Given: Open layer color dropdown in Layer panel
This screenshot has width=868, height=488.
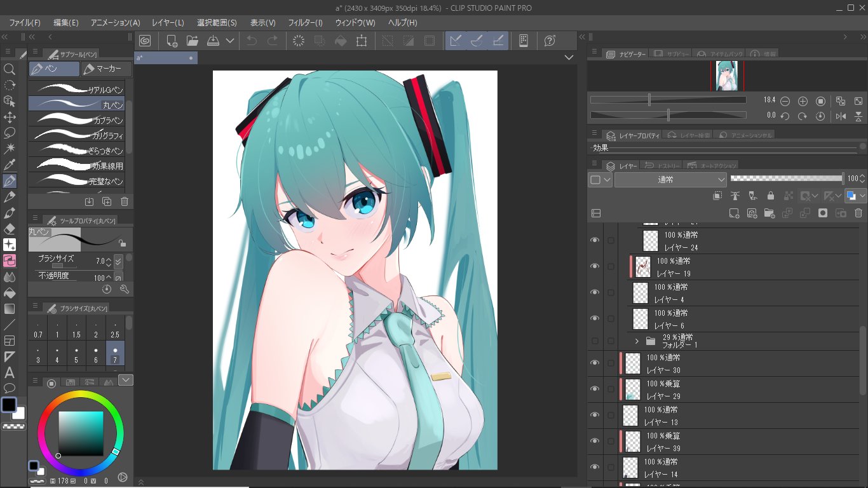Looking at the screenshot, I should click(x=600, y=180).
